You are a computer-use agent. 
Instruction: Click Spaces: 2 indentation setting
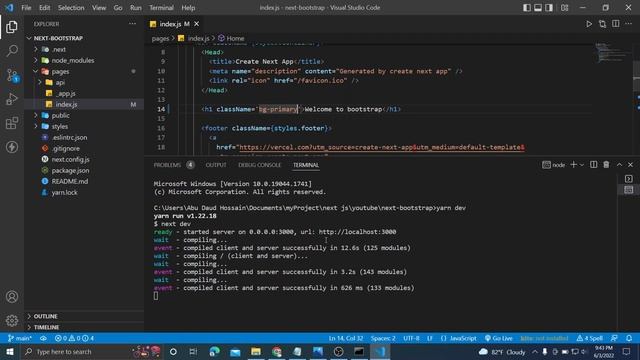(x=383, y=338)
